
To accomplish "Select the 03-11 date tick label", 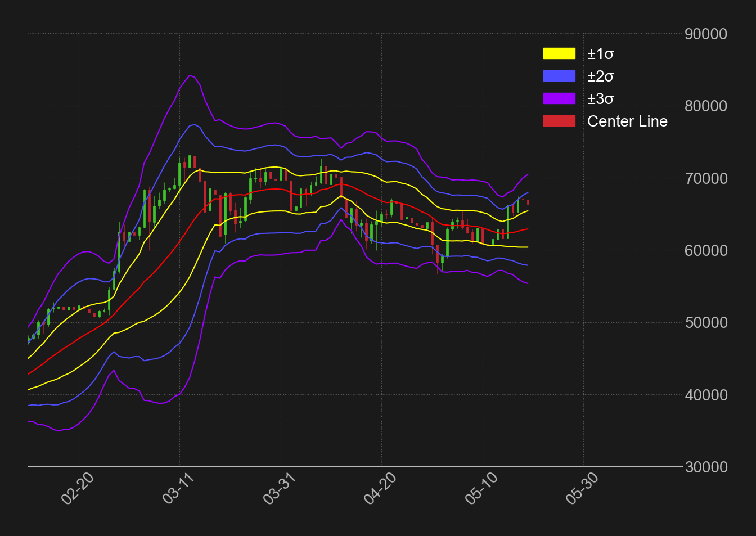I will pyautogui.click(x=178, y=488).
